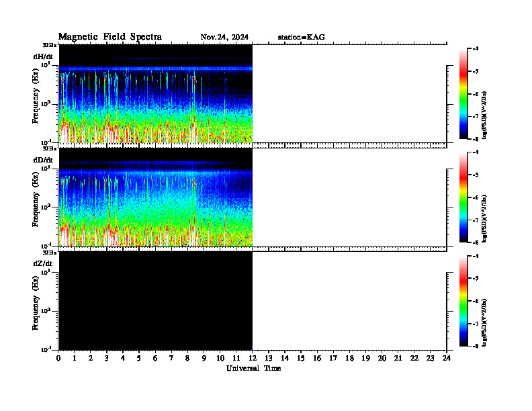Select the date text "Nov.24, 2024"

[224, 37]
